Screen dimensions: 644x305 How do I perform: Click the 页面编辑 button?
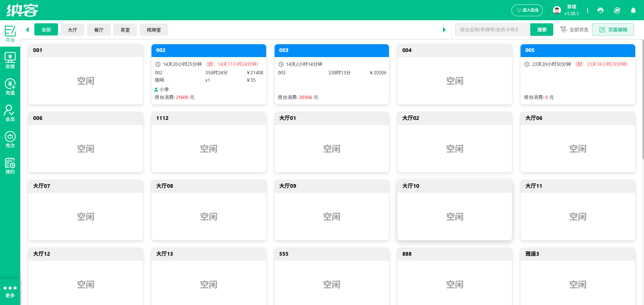pyautogui.click(x=613, y=30)
